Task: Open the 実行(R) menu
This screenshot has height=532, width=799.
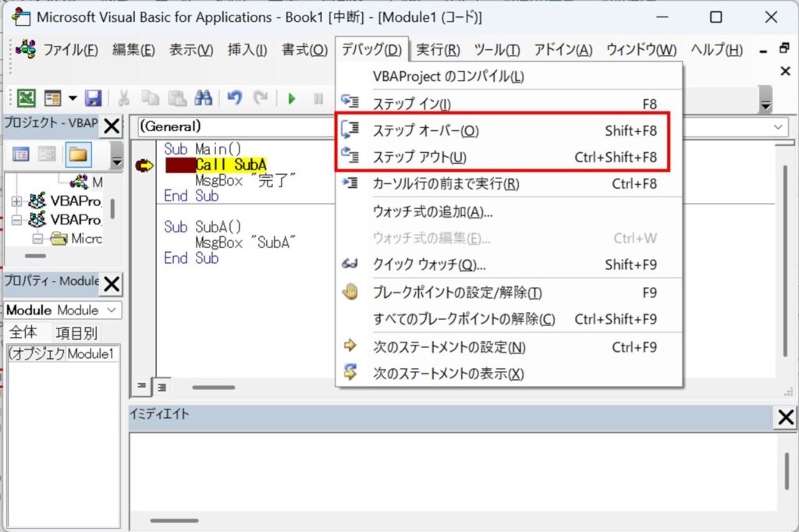Action: 439,50
